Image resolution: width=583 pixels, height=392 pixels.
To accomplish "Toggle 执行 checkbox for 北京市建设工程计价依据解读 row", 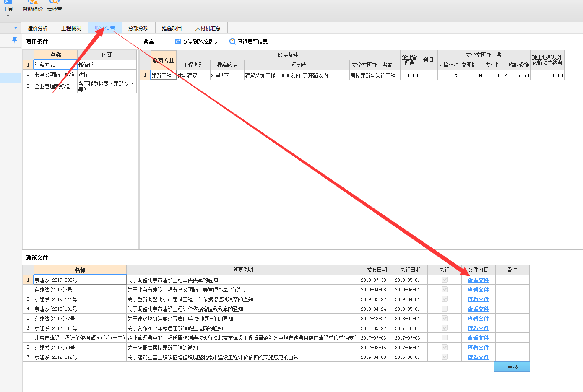I will tap(445, 337).
